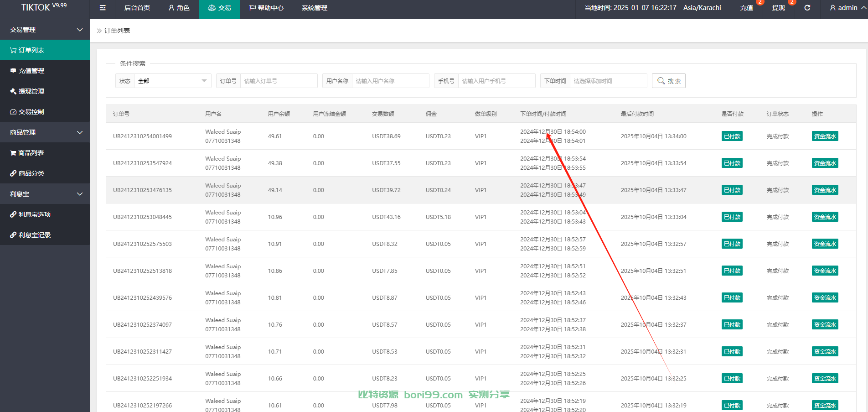Click 资金流水 for order UB2412310254001499

(x=825, y=136)
